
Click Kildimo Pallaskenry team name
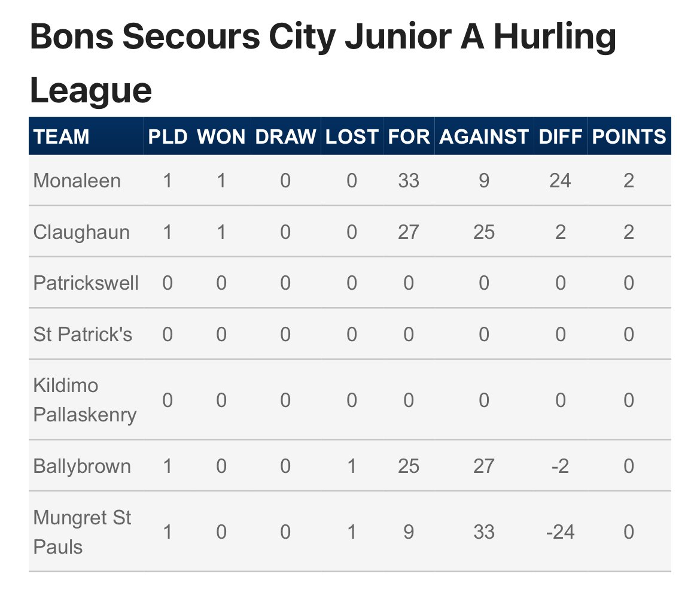point(85,400)
